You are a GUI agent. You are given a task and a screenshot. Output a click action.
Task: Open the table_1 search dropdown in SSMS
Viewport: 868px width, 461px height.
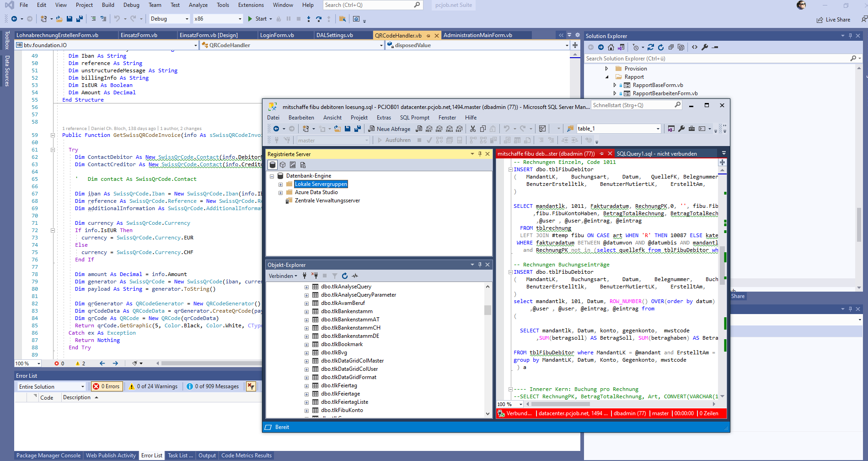(658, 129)
